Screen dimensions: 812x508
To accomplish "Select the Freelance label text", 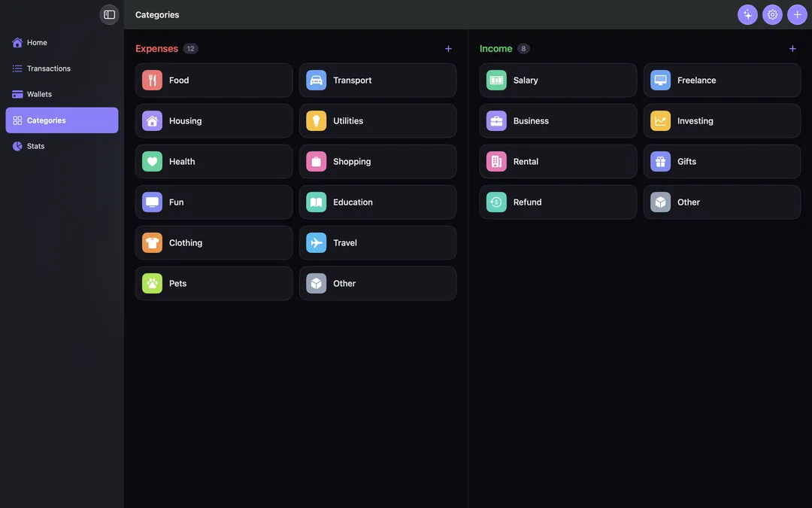I will point(696,81).
